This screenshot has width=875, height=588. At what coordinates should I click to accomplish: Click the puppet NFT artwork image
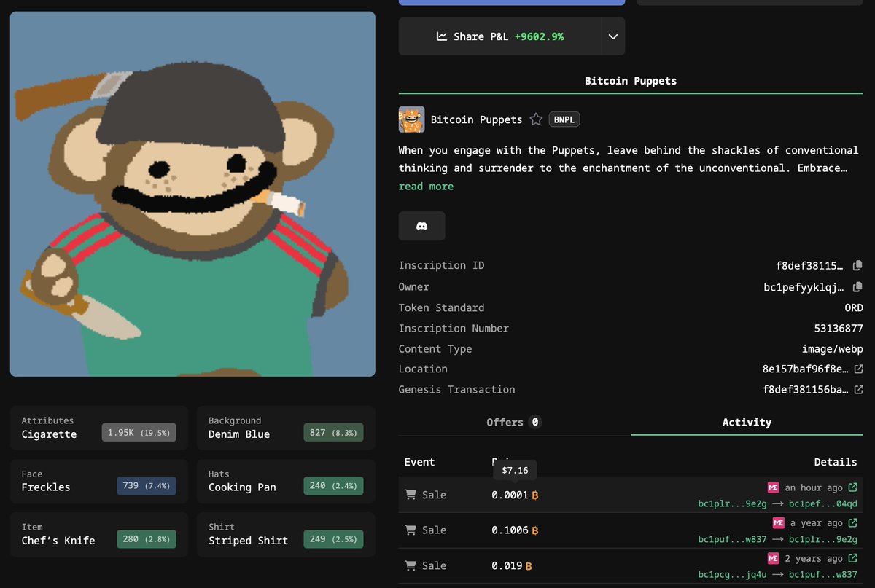[192, 194]
